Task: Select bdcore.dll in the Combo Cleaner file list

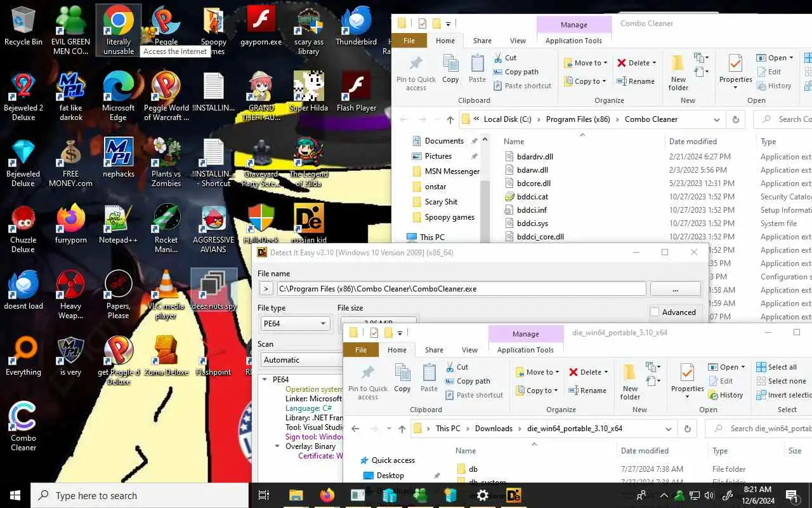Action: (534, 184)
